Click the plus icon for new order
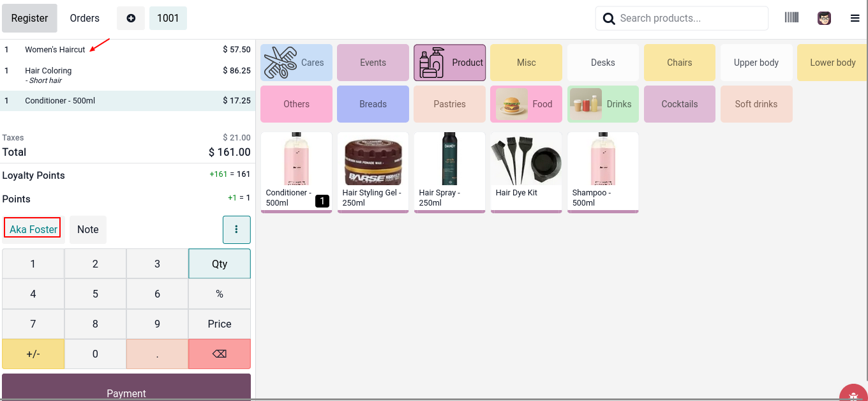This screenshot has width=868, height=401. 131,18
